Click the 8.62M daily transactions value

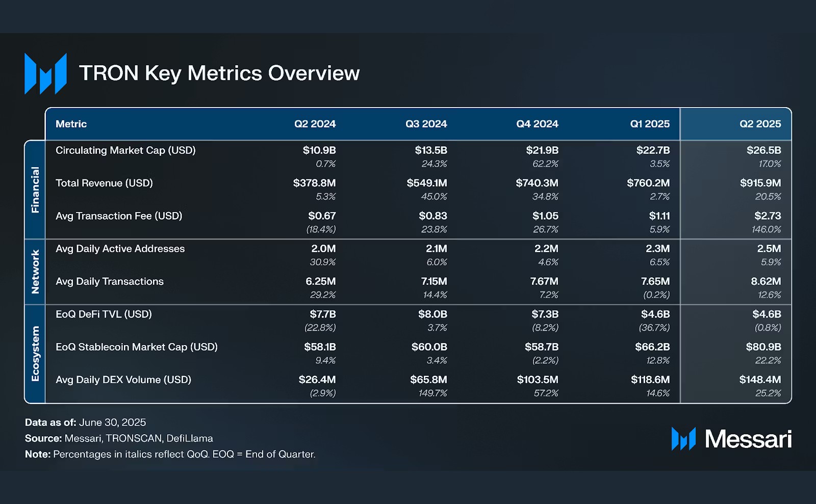click(x=766, y=281)
